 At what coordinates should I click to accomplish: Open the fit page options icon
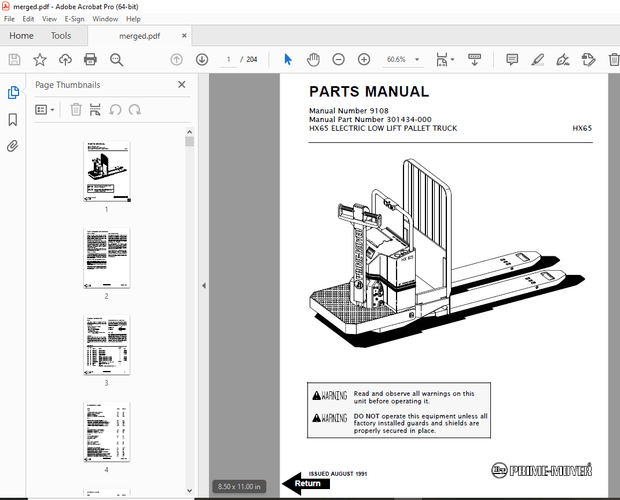click(441, 60)
